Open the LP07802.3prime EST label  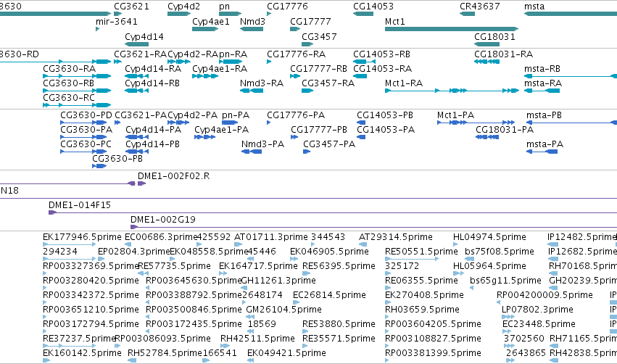click(537, 310)
